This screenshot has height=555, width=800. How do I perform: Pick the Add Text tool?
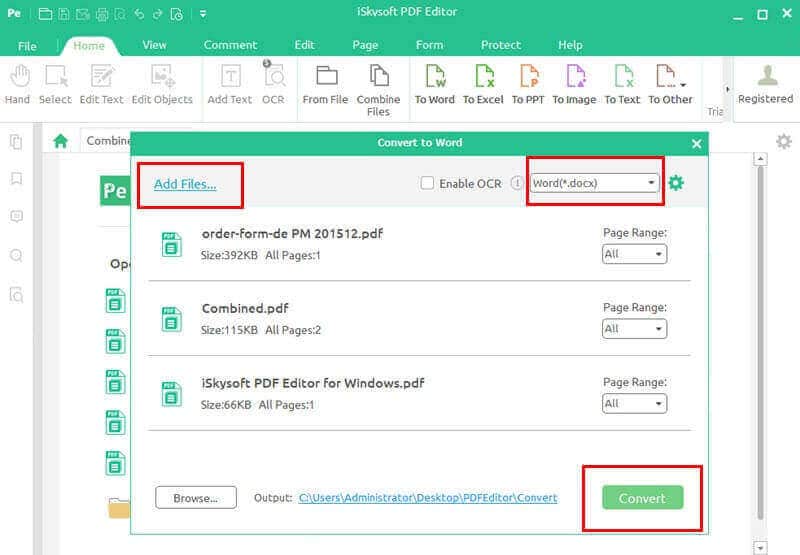click(x=230, y=85)
